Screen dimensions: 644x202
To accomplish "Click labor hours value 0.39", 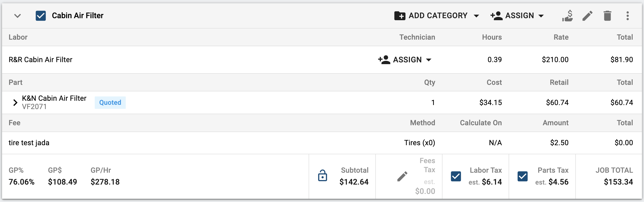I will [494, 60].
